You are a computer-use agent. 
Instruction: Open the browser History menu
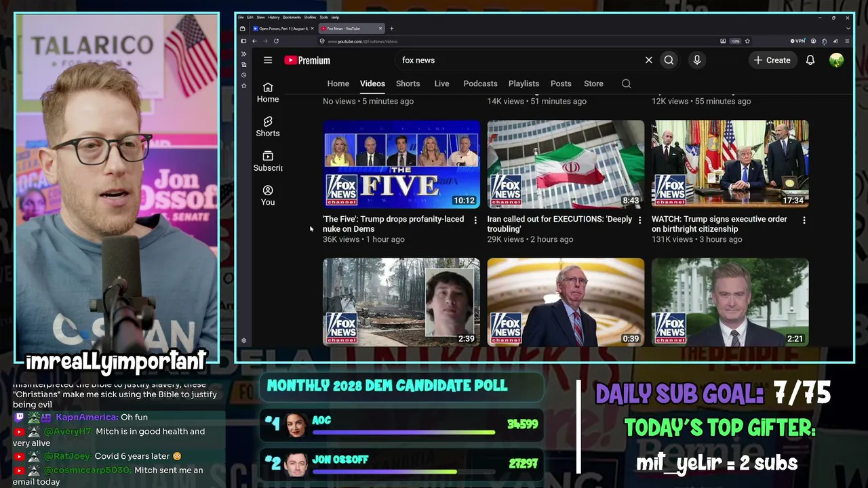(x=274, y=18)
